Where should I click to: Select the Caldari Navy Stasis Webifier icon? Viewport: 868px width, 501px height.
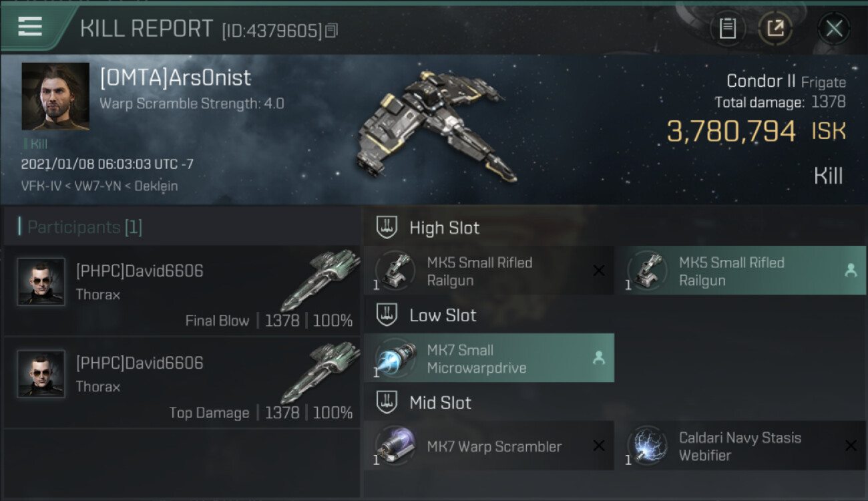648,446
